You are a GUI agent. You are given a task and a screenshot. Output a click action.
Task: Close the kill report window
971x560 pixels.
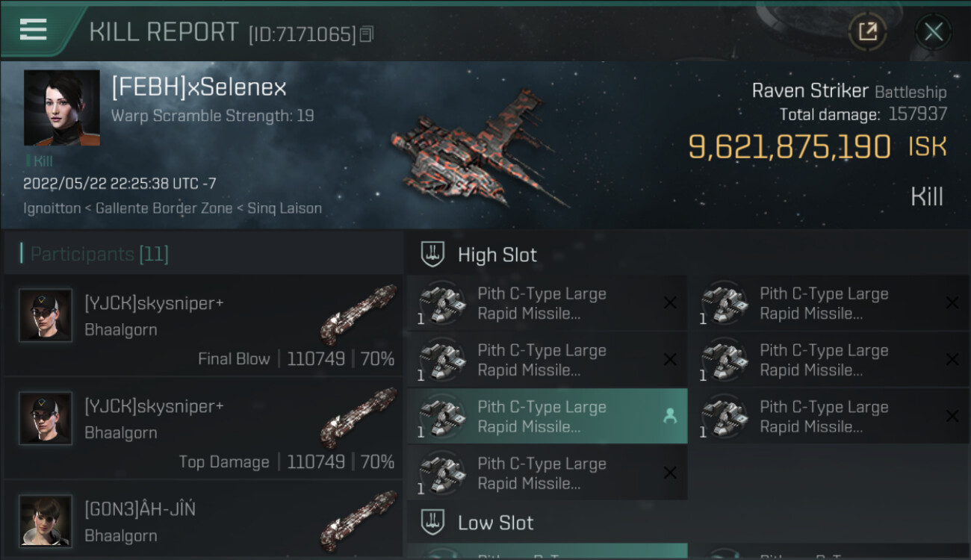(933, 31)
